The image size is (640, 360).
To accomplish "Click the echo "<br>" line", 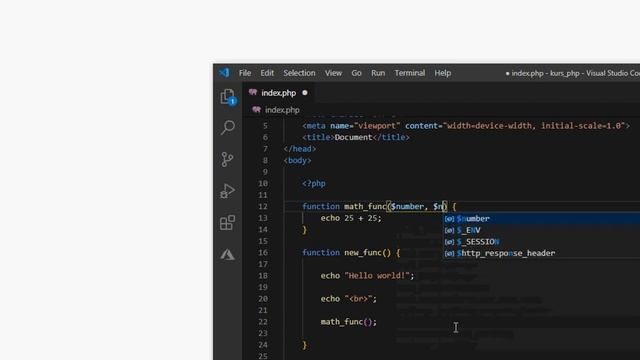I will click(349, 299).
